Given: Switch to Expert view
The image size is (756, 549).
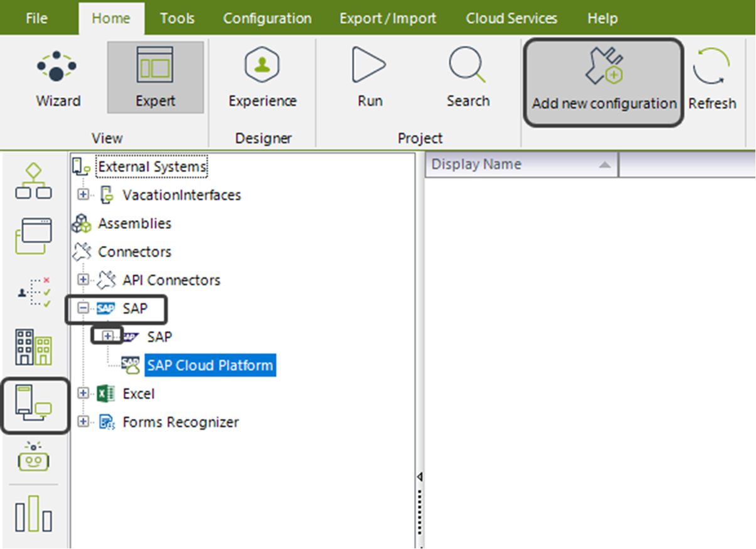Looking at the screenshot, I should tap(155, 78).
